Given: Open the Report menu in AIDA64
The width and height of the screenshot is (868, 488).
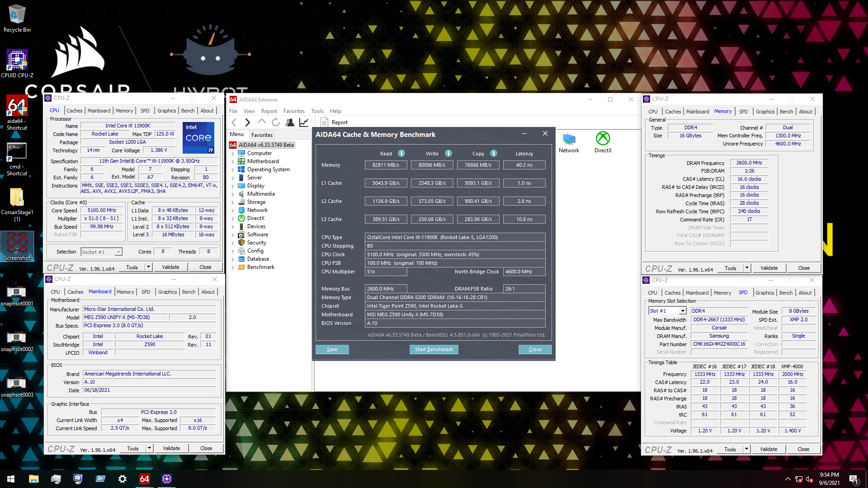Looking at the screenshot, I should (269, 111).
